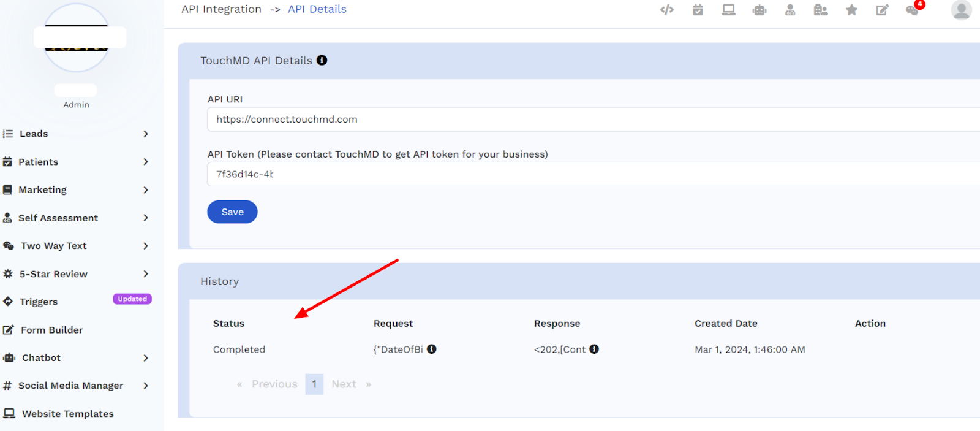Click the Leads list icon in sidebar
Image resolution: width=980 pixels, height=431 pixels.
tap(8, 134)
